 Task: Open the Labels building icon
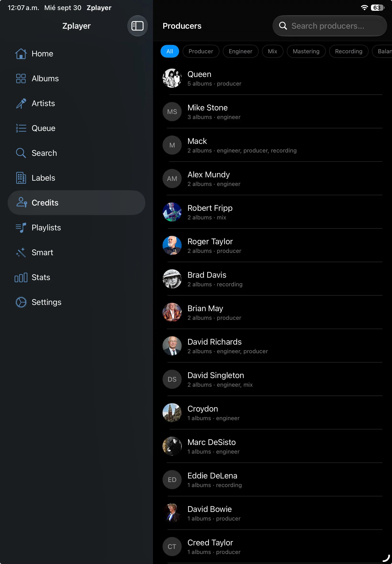pyautogui.click(x=21, y=178)
